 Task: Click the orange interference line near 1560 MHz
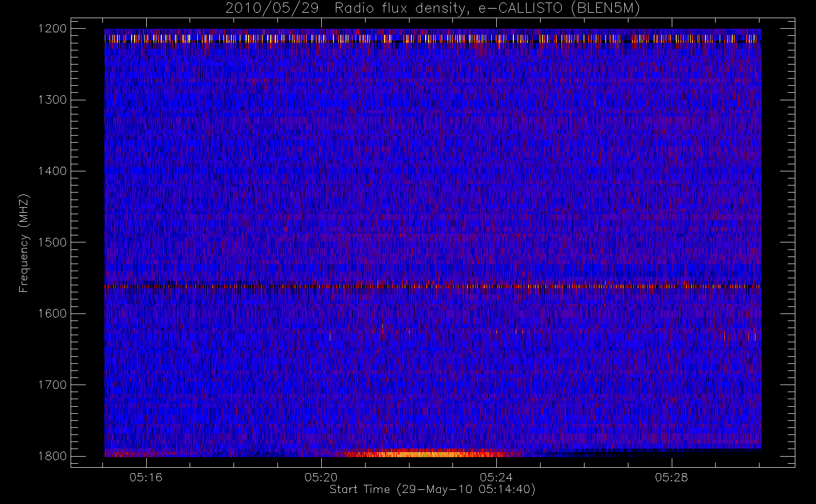(x=433, y=286)
